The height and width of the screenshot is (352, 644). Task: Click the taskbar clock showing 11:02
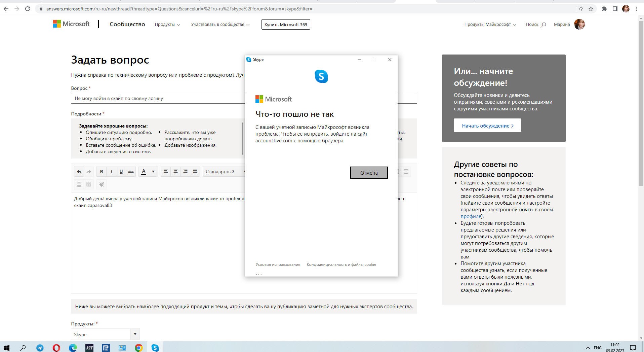pos(615,348)
